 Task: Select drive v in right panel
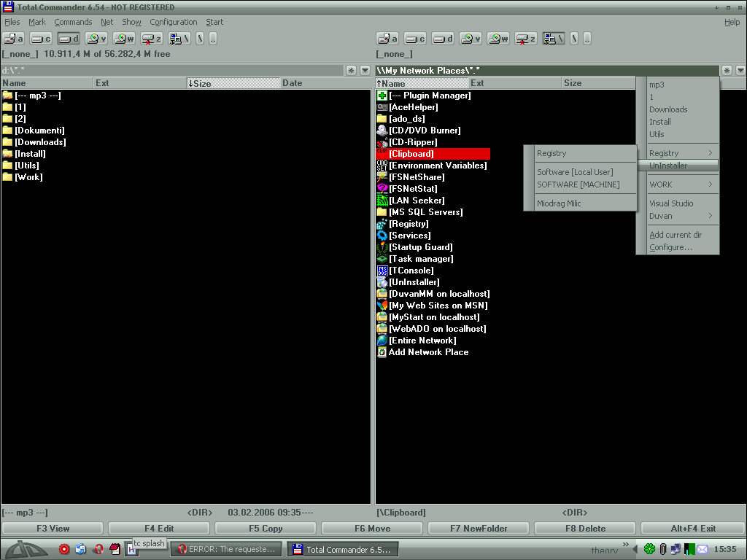[x=471, y=39]
